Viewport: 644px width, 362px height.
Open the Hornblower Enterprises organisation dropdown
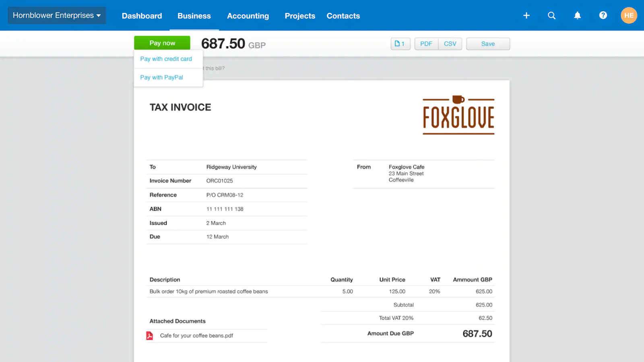click(x=56, y=15)
